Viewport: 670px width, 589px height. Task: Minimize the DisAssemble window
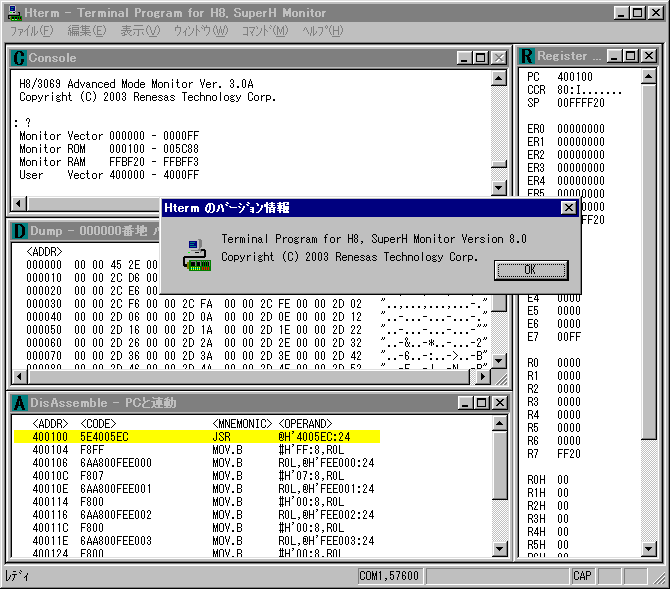[465, 403]
